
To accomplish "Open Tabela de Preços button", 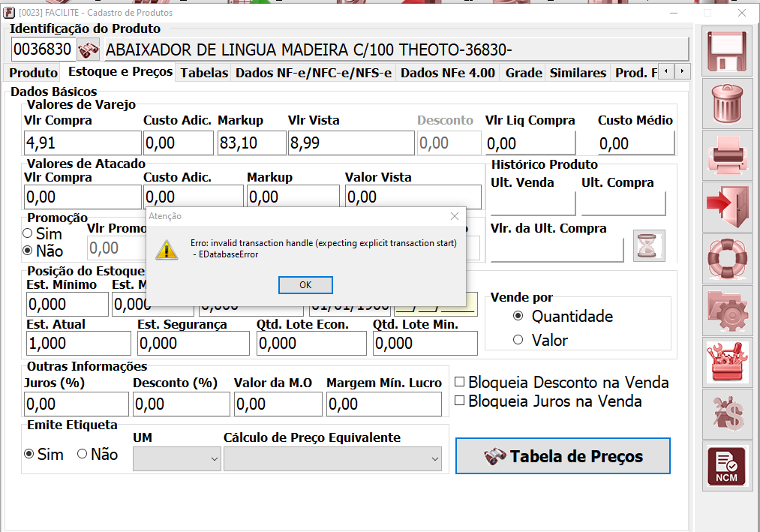I will (x=563, y=456).
